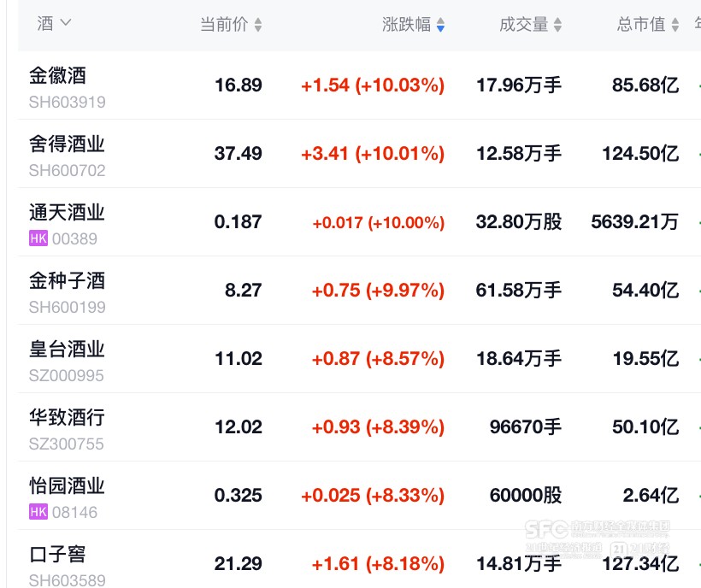Viewport: 701px width, 588px height.
Task: Click volume 14.81万手
Action: pyautogui.click(x=519, y=563)
